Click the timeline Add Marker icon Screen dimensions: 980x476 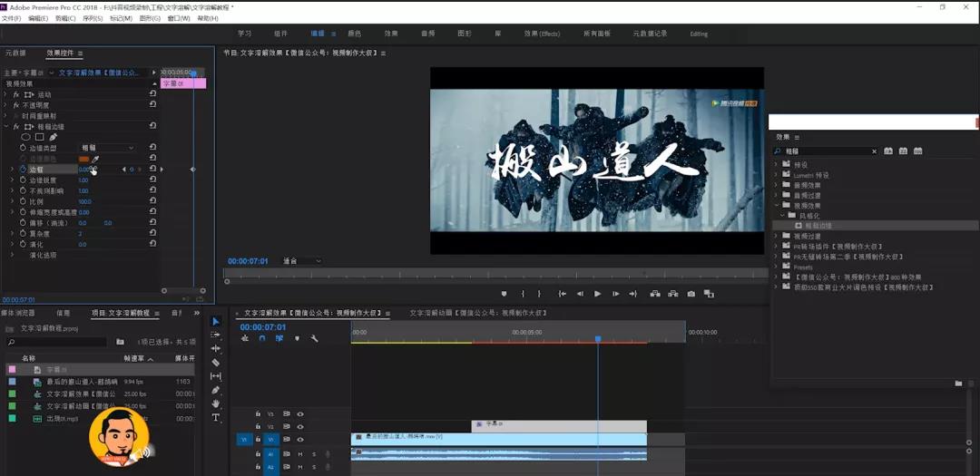point(297,338)
